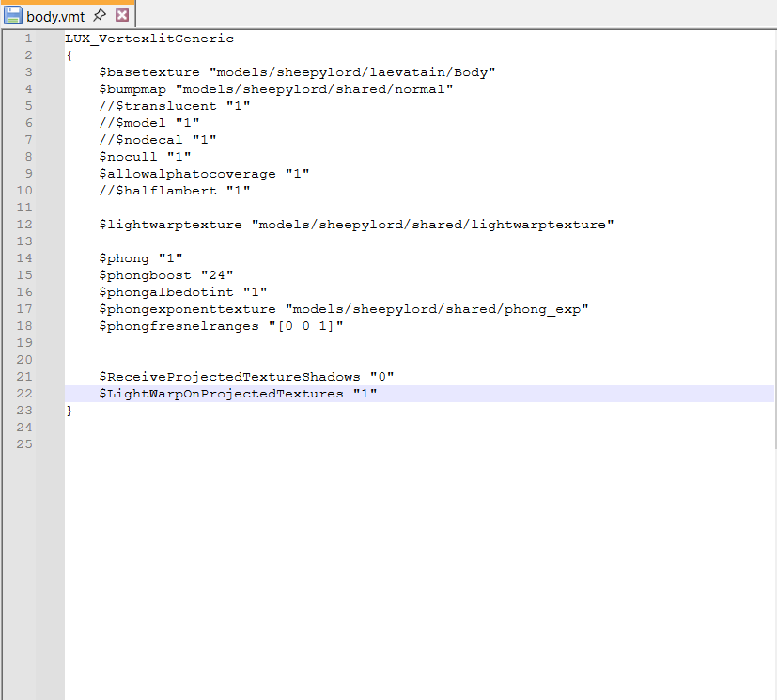The image size is (777, 700).
Task: Click line number 1 in the gutter
Action: point(28,39)
